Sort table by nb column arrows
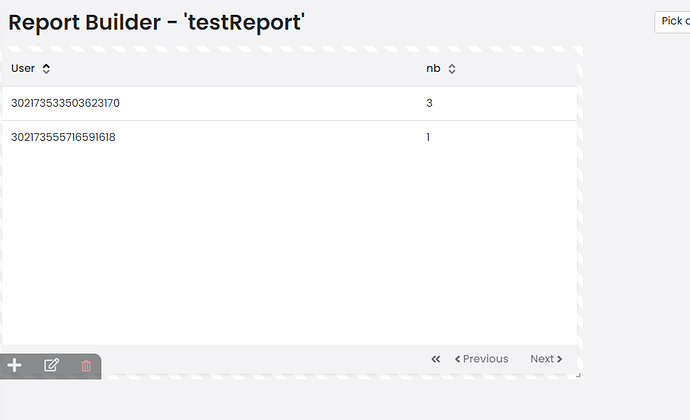This screenshot has width=690, height=420. [452, 69]
